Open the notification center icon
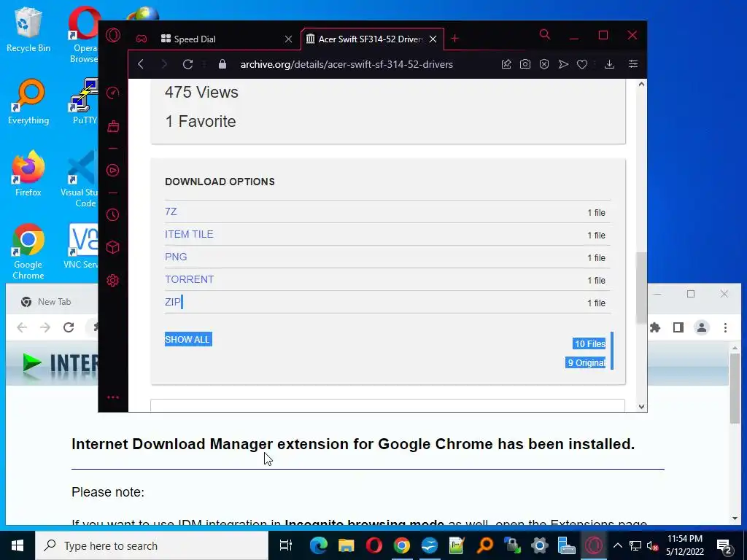 coord(724,546)
